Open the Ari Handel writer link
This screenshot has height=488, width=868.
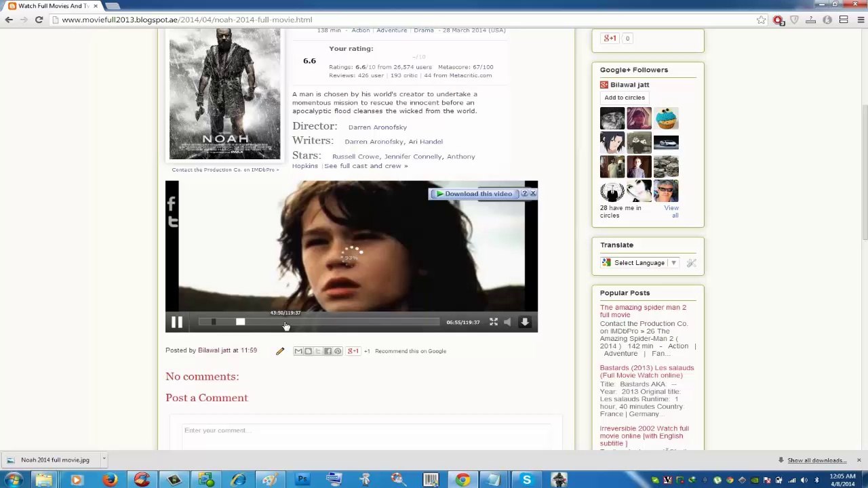pyautogui.click(x=426, y=142)
